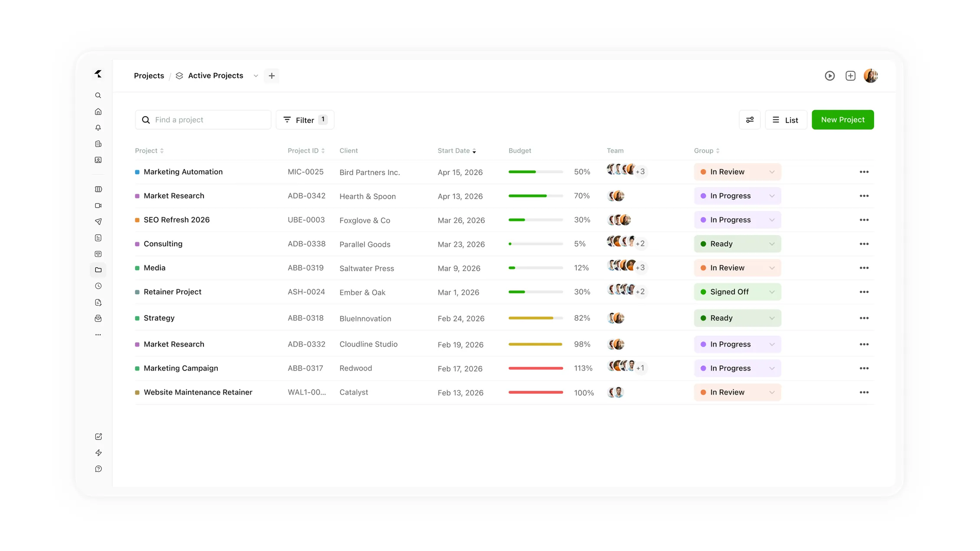980x551 pixels.
Task: Toggle sort on Start Date column
Action: tap(456, 151)
